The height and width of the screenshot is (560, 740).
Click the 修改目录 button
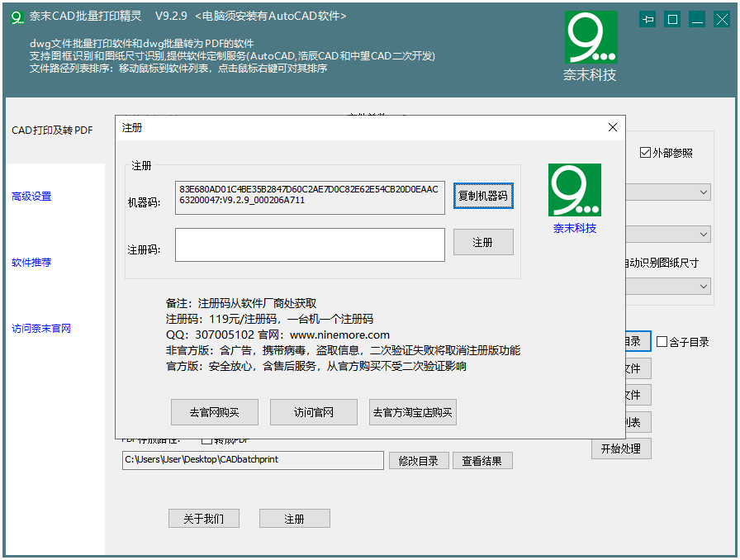[419, 461]
